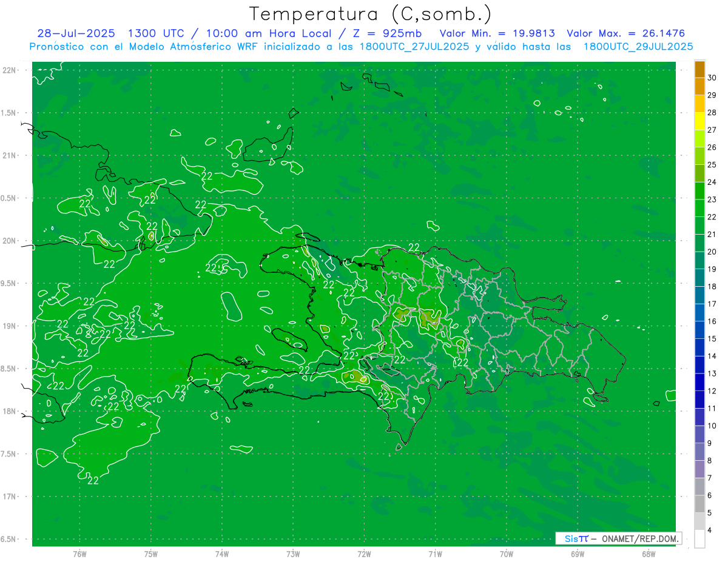This screenshot has height=562, width=728.
Task: Click latitude axis label "20N"
Action: tap(10, 241)
